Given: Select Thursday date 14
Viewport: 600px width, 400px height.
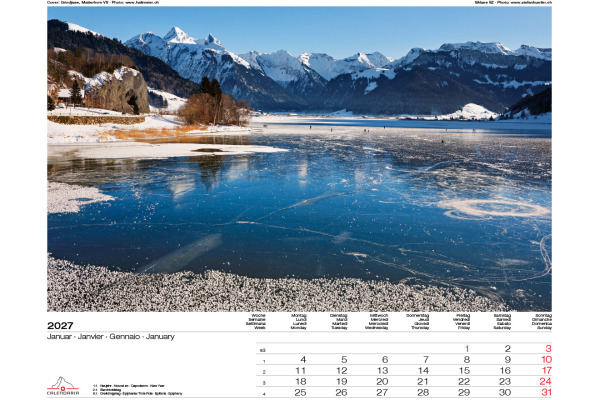Looking at the screenshot, I should [x=423, y=371].
